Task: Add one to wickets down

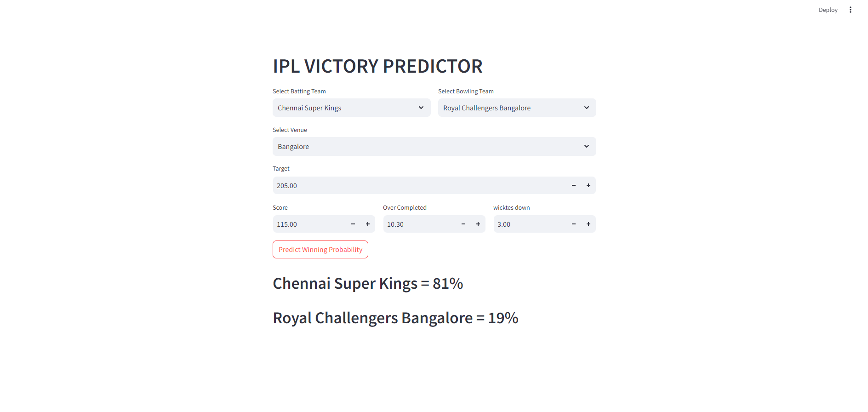Action: point(588,224)
